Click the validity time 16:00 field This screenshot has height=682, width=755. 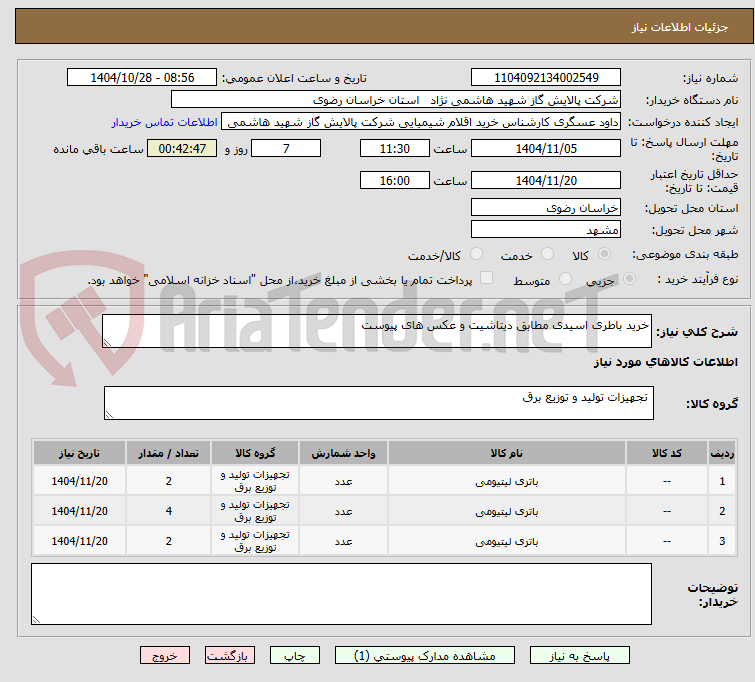[395, 180]
